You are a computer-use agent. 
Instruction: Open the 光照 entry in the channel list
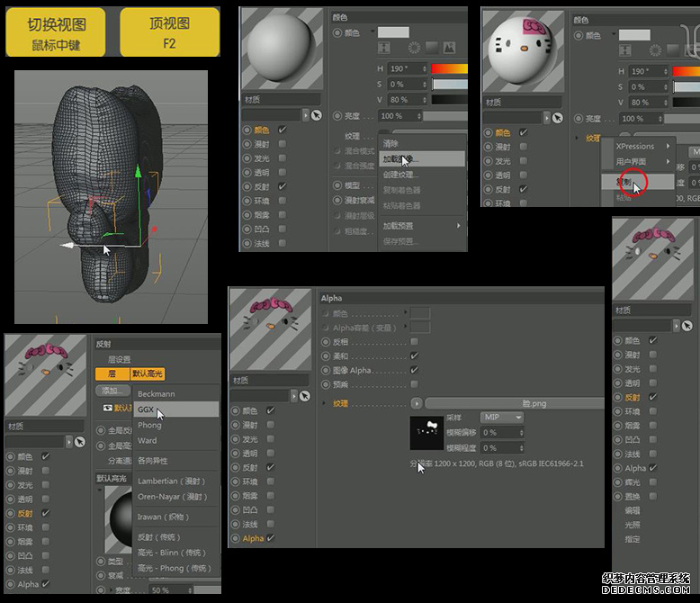click(x=633, y=525)
